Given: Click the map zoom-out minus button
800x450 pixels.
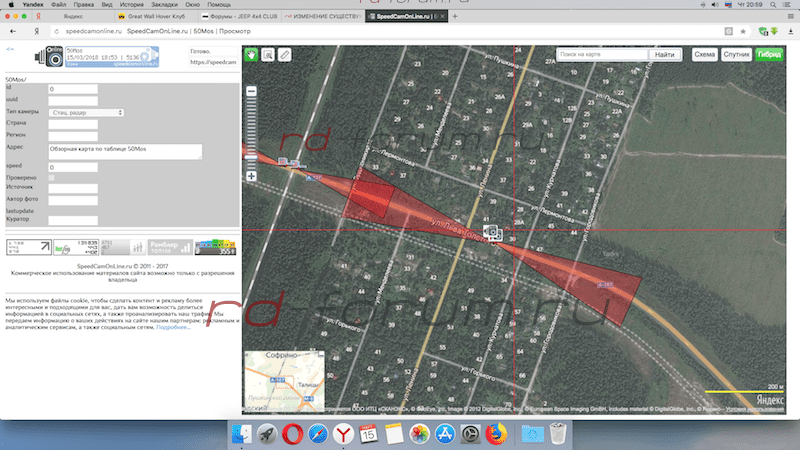Looking at the screenshot, I should [251, 92].
